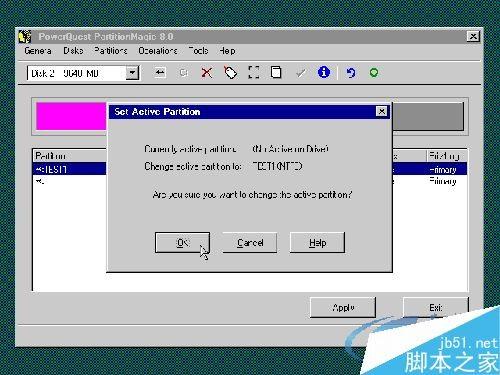This screenshot has width=500, height=375.
Task: Click the green circle apply icon
Action: click(374, 72)
